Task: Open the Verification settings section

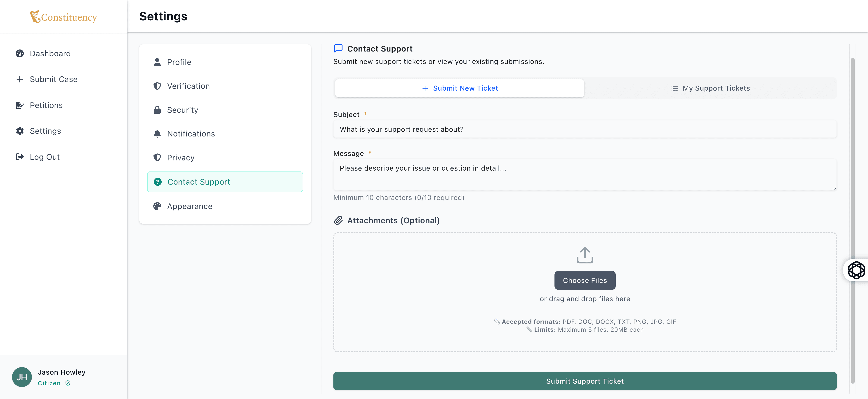Action: (188, 86)
